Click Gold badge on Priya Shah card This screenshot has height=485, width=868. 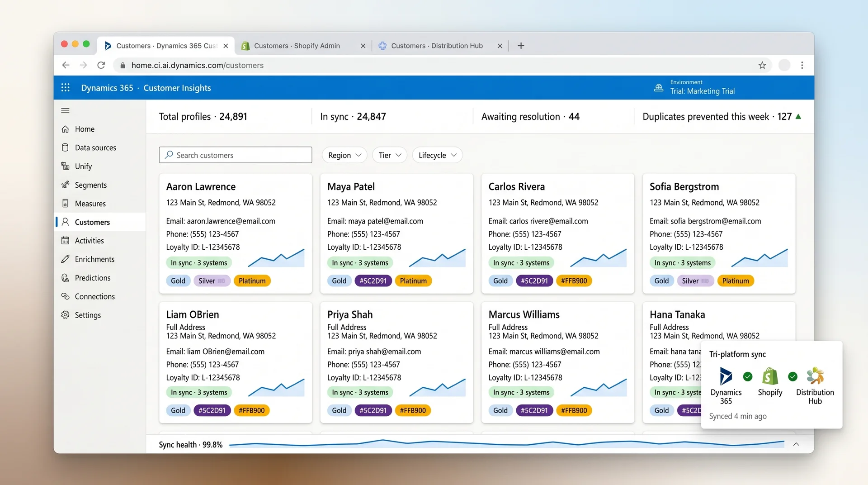coord(339,410)
